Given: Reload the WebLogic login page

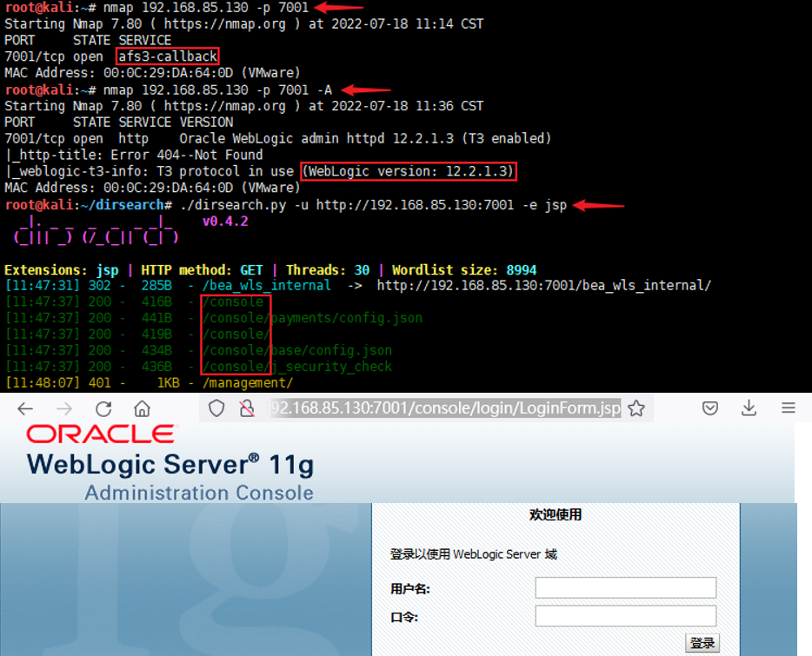Looking at the screenshot, I should tap(103, 409).
